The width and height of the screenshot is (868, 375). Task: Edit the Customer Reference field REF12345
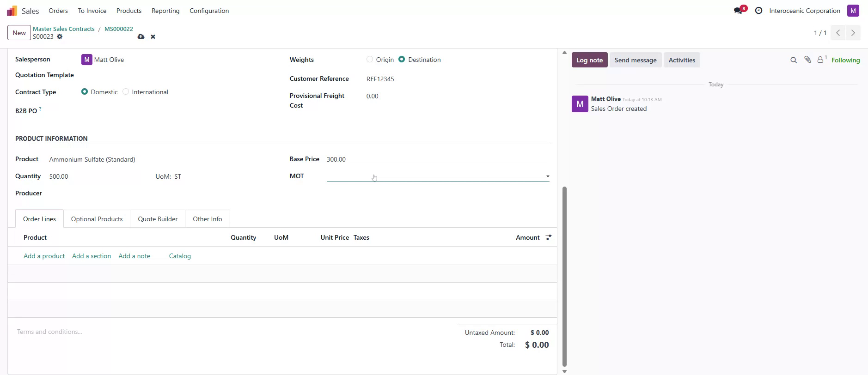coord(458,79)
